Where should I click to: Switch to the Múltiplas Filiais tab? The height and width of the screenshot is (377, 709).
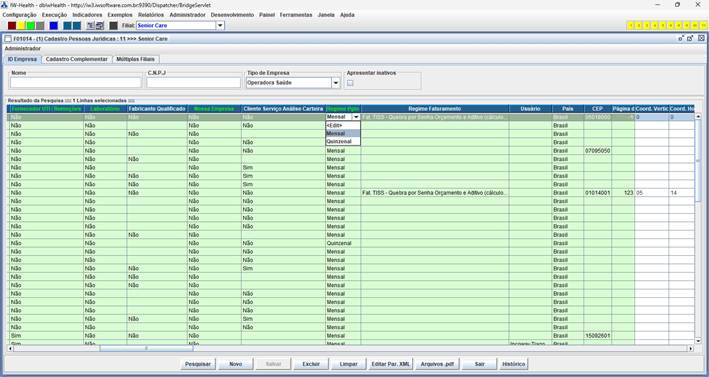point(135,59)
